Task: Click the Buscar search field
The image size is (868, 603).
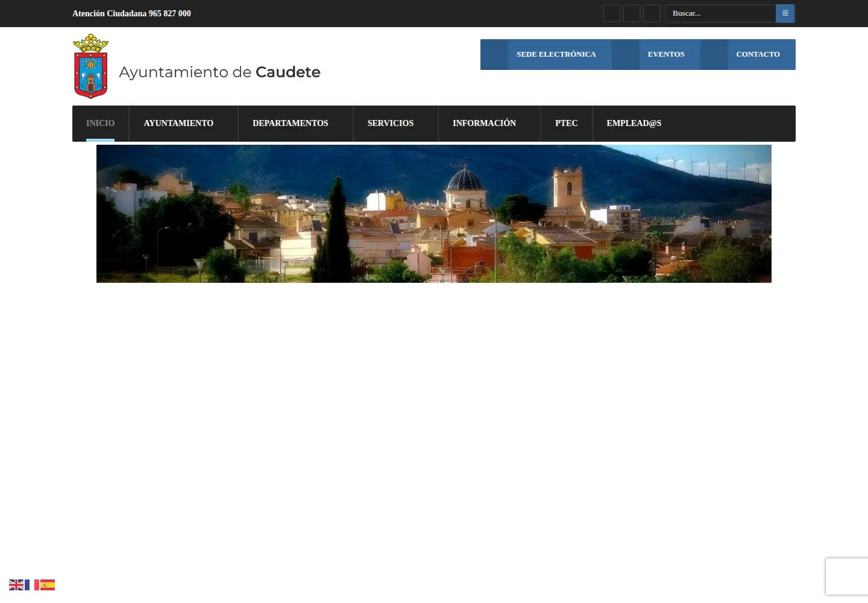Action: tap(721, 13)
